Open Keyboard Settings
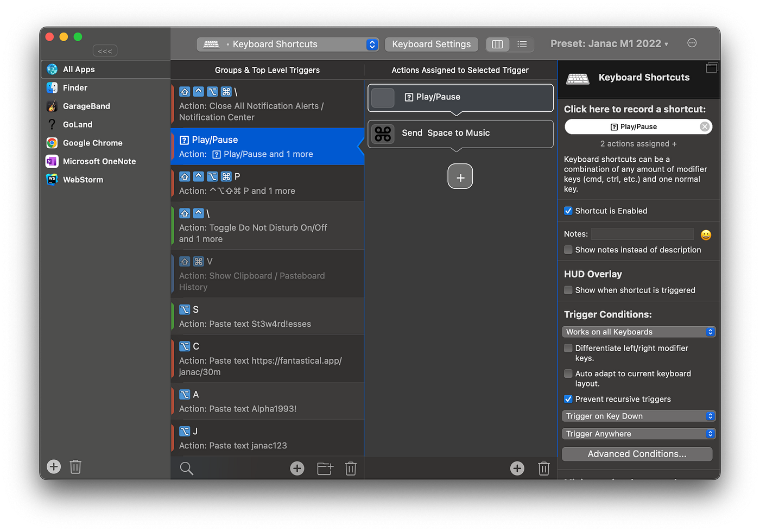760x532 pixels. point(432,44)
